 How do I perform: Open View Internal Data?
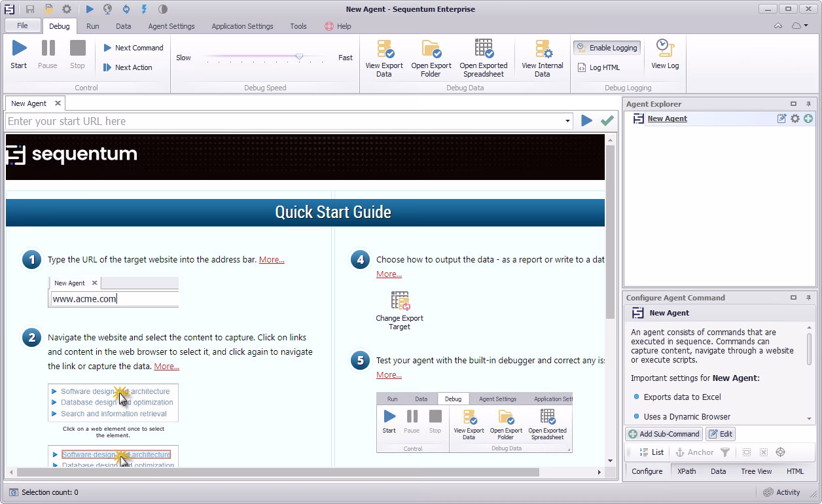tap(543, 59)
